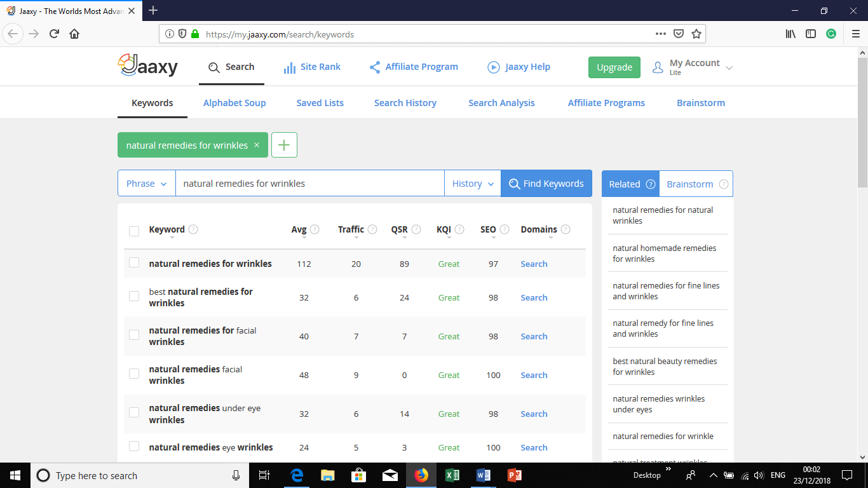This screenshot has width=868, height=488.
Task: Open Word from the taskbar
Action: pyautogui.click(x=484, y=475)
